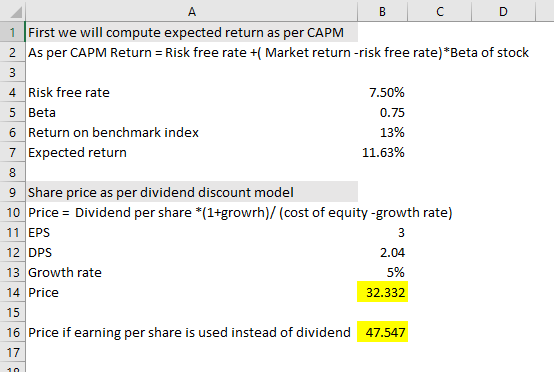This screenshot has height=372, width=554.
Task: Select the 11.63% expected return value
Action: [383, 153]
